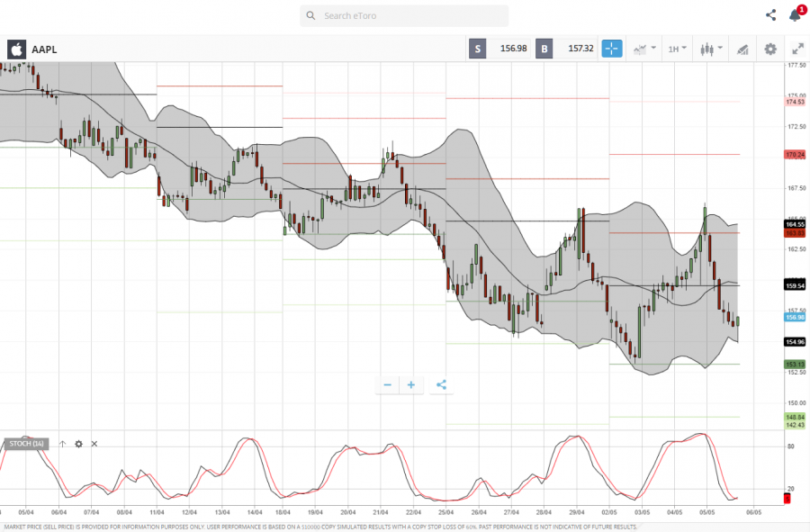
Task: Click the 170.24 red price label
Action: [x=795, y=155]
